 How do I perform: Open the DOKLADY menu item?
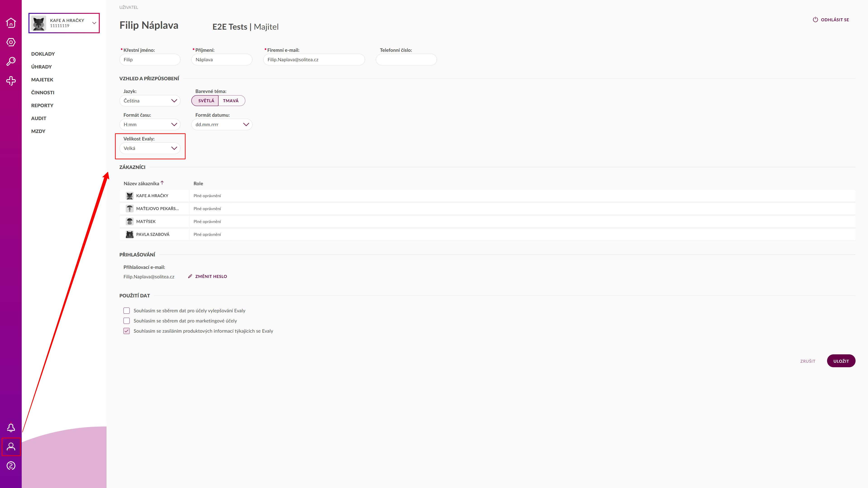43,54
